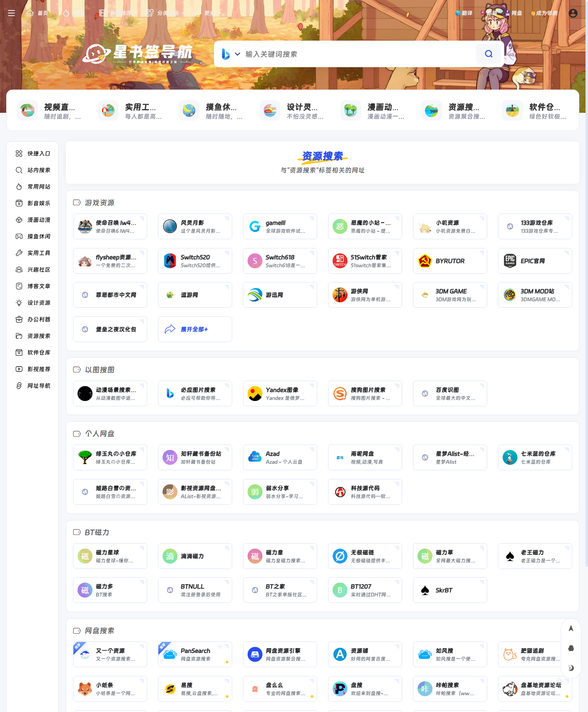The image size is (588, 712).
Task: Click the 搜狗图片搜索 icon
Action: (340, 394)
